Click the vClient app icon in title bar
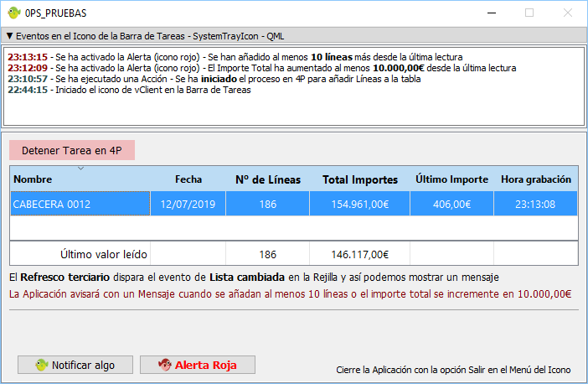Viewport: 588px width, 384px height. pos(14,13)
